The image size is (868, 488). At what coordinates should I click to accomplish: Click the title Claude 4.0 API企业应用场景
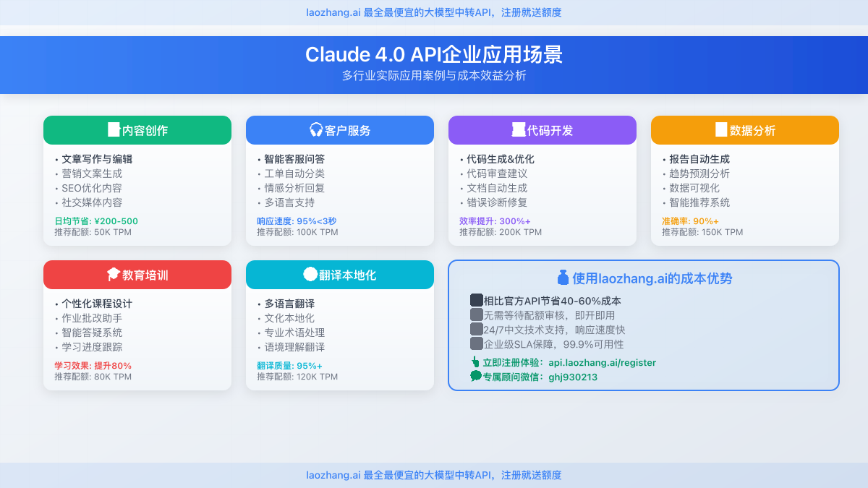(434, 54)
